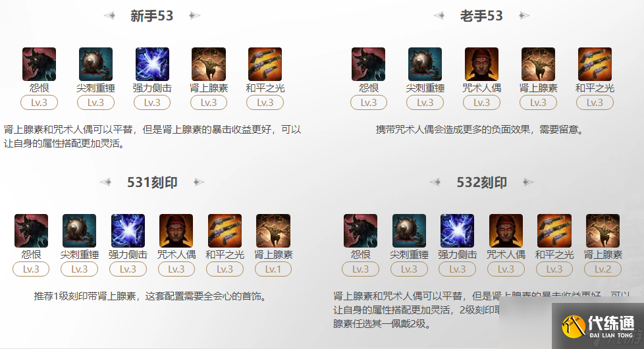644x349 pixels.
Task: Select the 新手53 heading
Action: pos(152,16)
